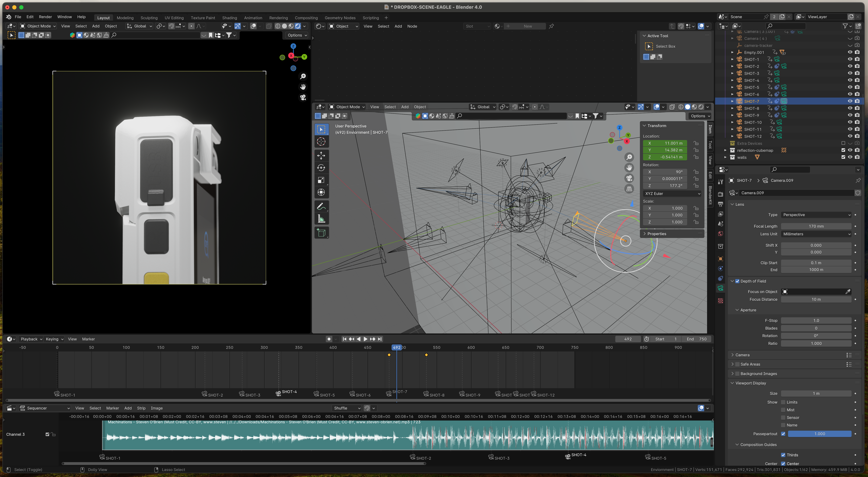Select the Move tool
The height and width of the screenshot is (477, 868).
[321, 155]
